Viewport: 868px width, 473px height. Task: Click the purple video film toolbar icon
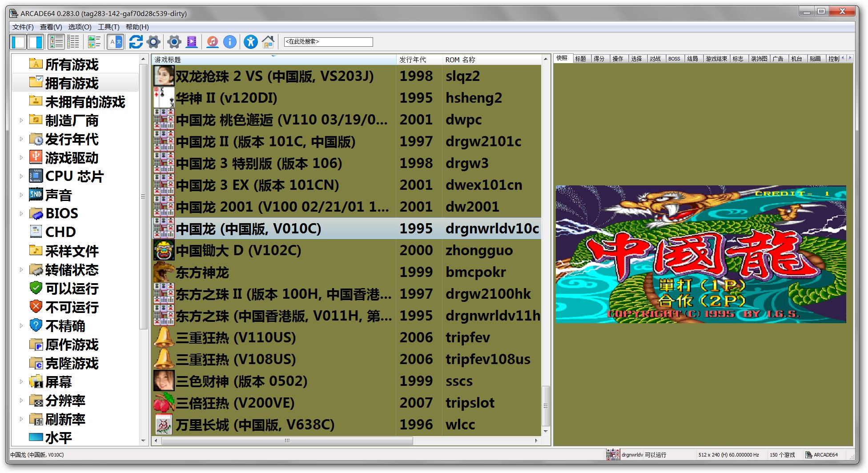[x=192, y=42]
